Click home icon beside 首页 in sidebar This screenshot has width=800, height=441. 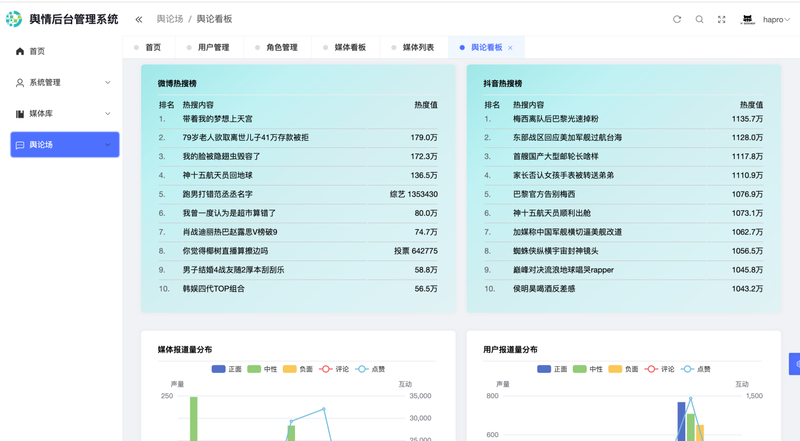coord(20,51)
